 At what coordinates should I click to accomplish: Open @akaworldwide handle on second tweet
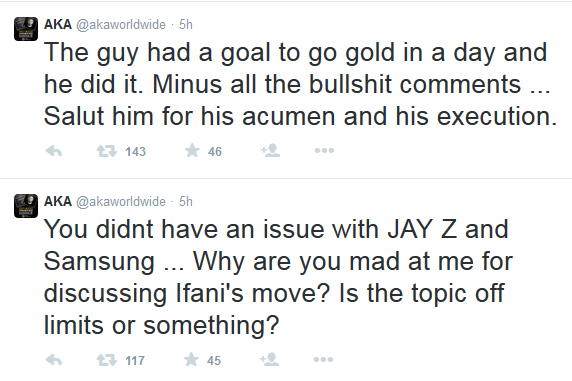click(x=121, y=202)
